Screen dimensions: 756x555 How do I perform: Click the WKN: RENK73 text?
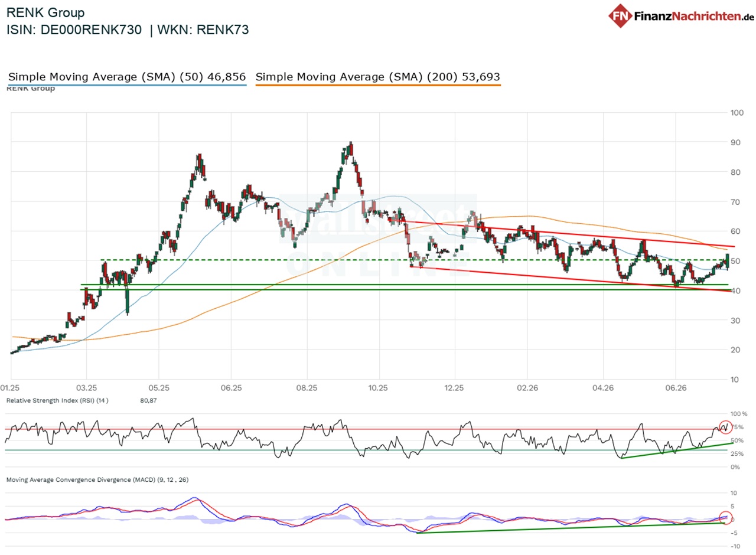(x=204, y=31)
